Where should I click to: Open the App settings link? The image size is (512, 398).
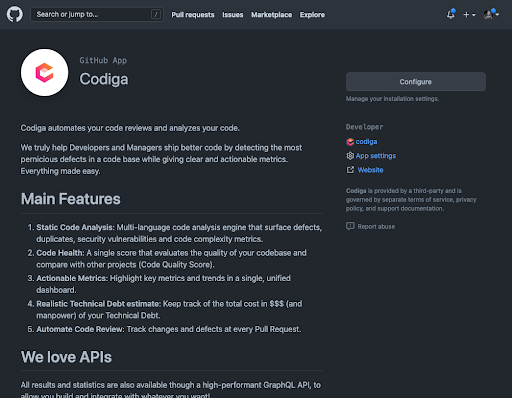(376, 156)
